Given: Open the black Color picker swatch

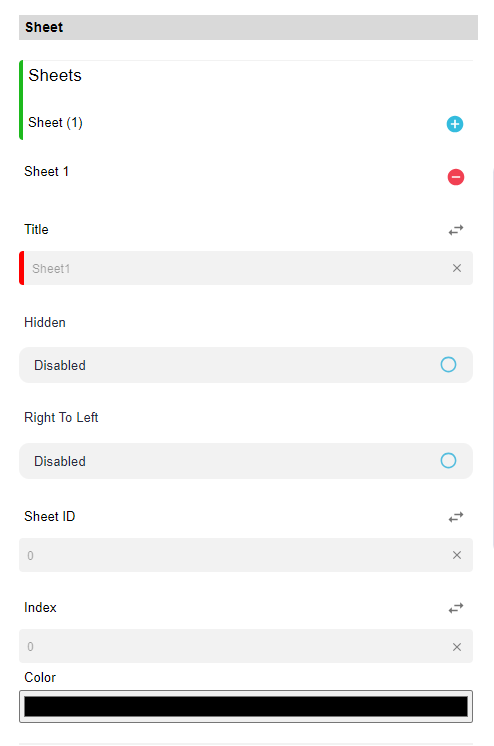Looking at the screenshot, I should click(x=246, y=707).
